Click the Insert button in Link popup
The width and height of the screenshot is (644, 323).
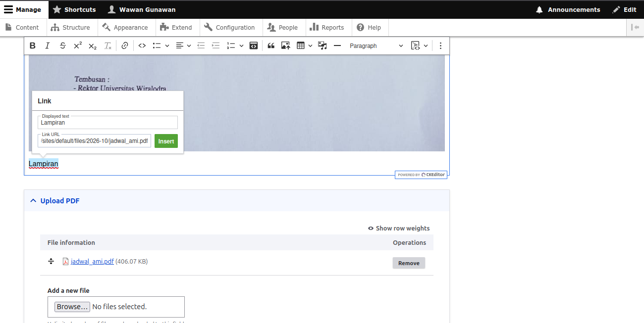(x=166, y=141)
